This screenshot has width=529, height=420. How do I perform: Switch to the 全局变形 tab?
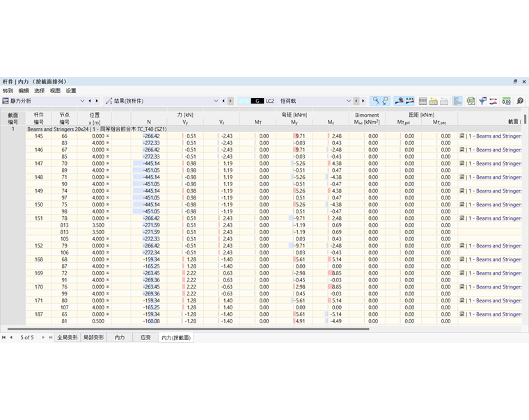pyautogui.click(x=68, y=337)
